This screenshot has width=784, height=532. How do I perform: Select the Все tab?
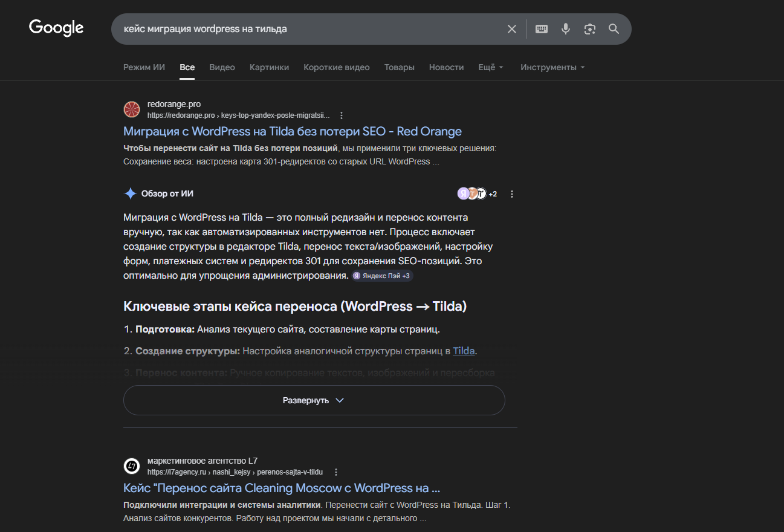(187, 67)
